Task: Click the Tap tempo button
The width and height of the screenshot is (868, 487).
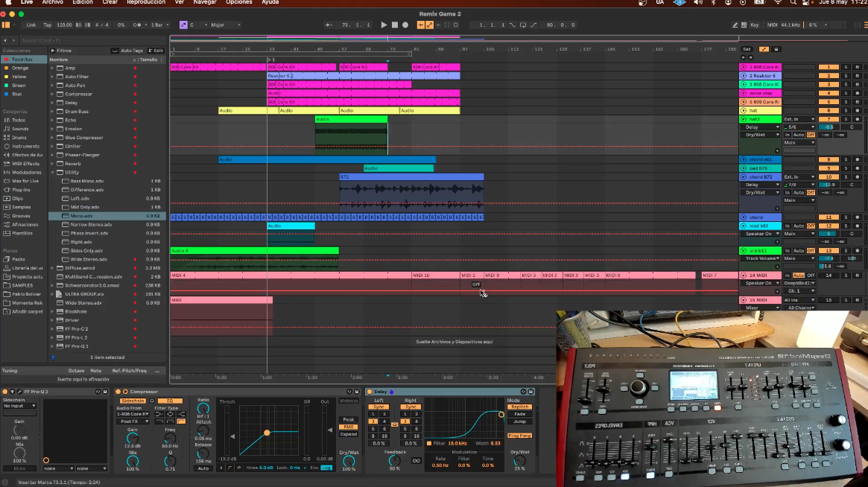Action: pos(47,25)
